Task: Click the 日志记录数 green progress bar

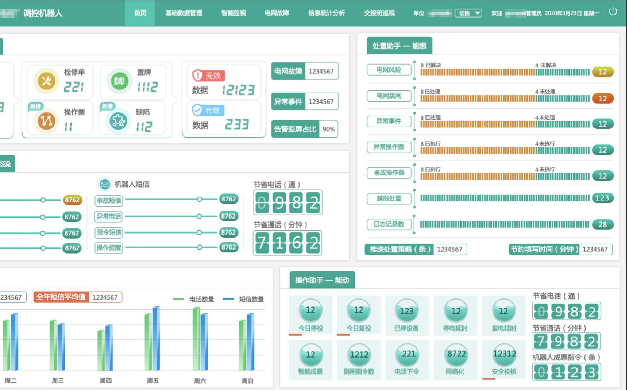Action: pos(505,224)
